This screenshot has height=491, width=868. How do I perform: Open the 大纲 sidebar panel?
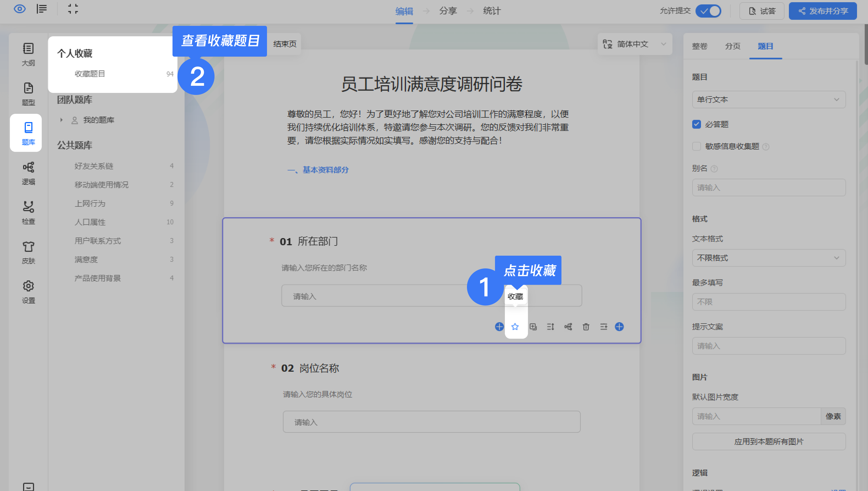coord(28,54)
